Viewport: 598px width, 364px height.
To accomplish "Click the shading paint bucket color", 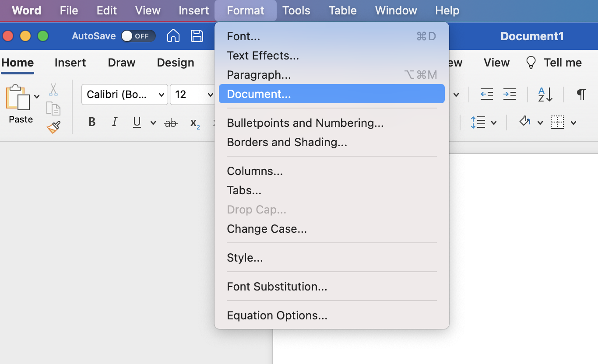I will (525, 122).
